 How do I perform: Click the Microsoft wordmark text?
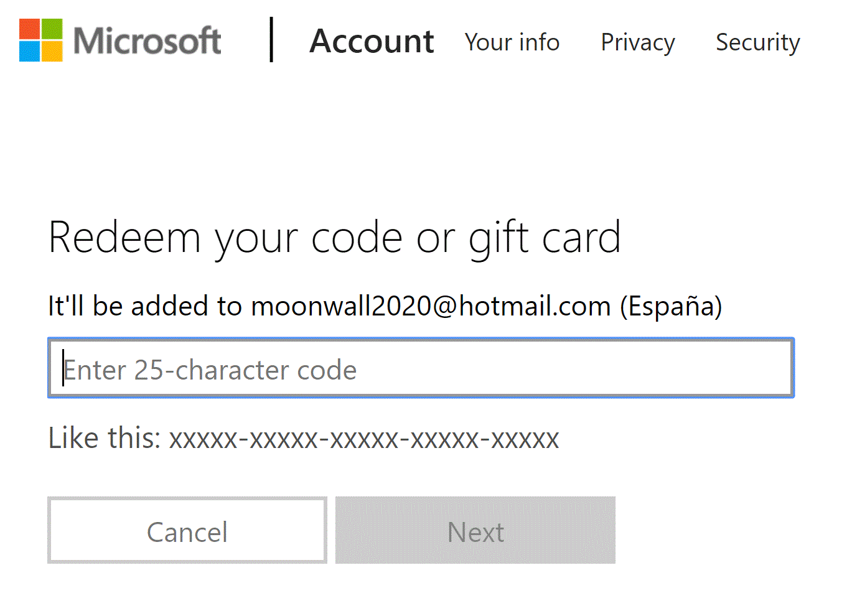pos(147,41)
